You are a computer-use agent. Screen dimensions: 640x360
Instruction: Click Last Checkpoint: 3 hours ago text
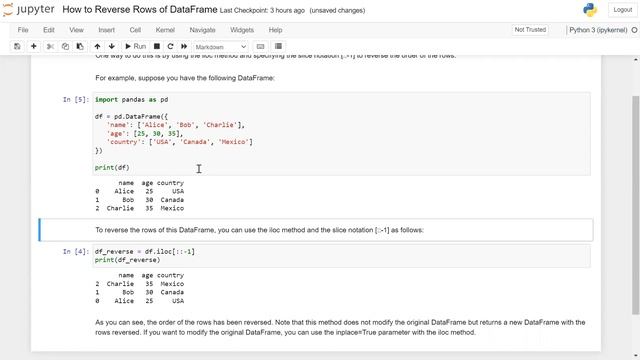pos(262,11)
